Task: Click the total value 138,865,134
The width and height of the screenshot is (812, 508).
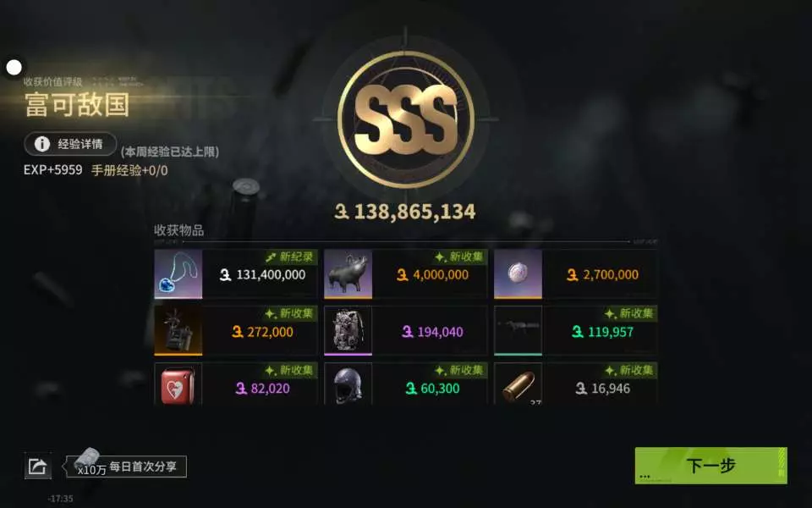Action: pos(405,212)
